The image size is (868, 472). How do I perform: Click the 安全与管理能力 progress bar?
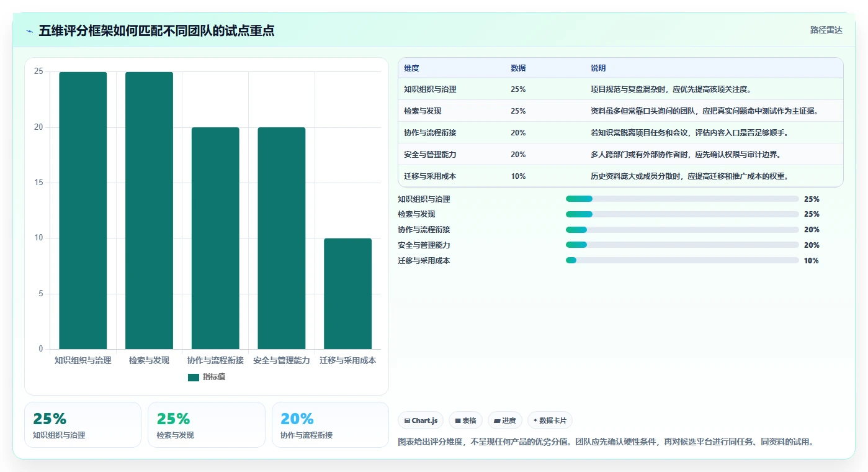[x=682, y=245]
